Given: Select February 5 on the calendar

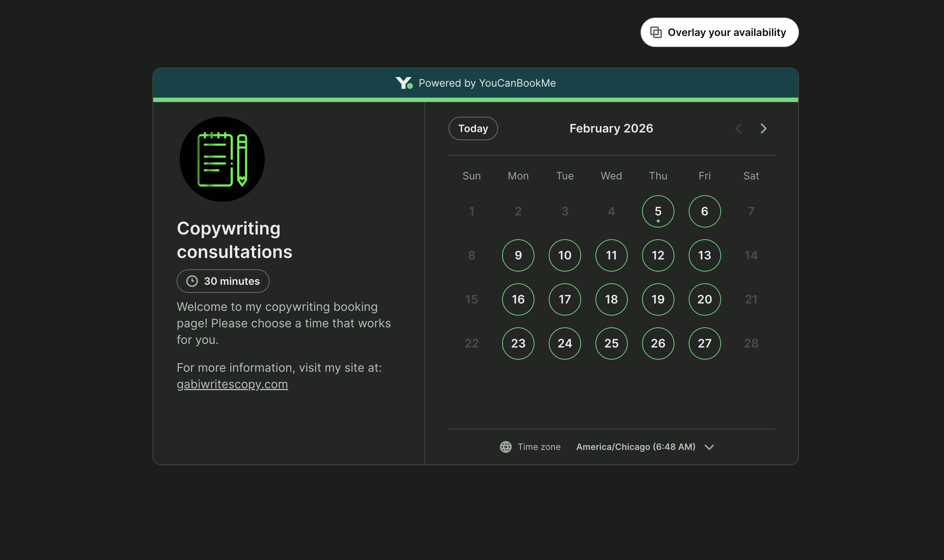Looking at the screenshot, I should 658,211.
